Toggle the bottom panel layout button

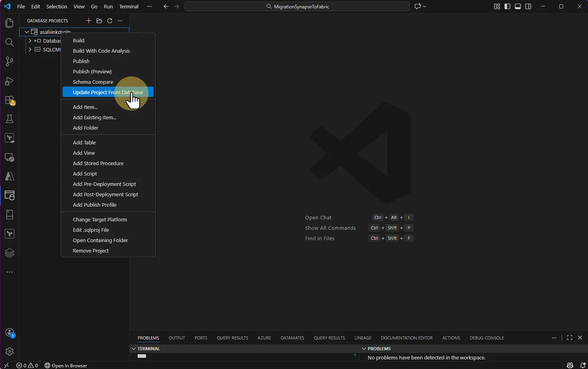tap(518, 6)
